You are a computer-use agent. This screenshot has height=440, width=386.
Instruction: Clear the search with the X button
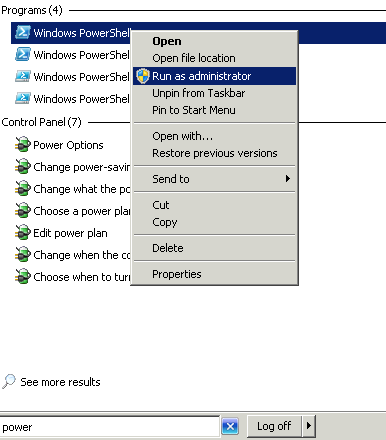pyautogui.click(x=230, y=426)
